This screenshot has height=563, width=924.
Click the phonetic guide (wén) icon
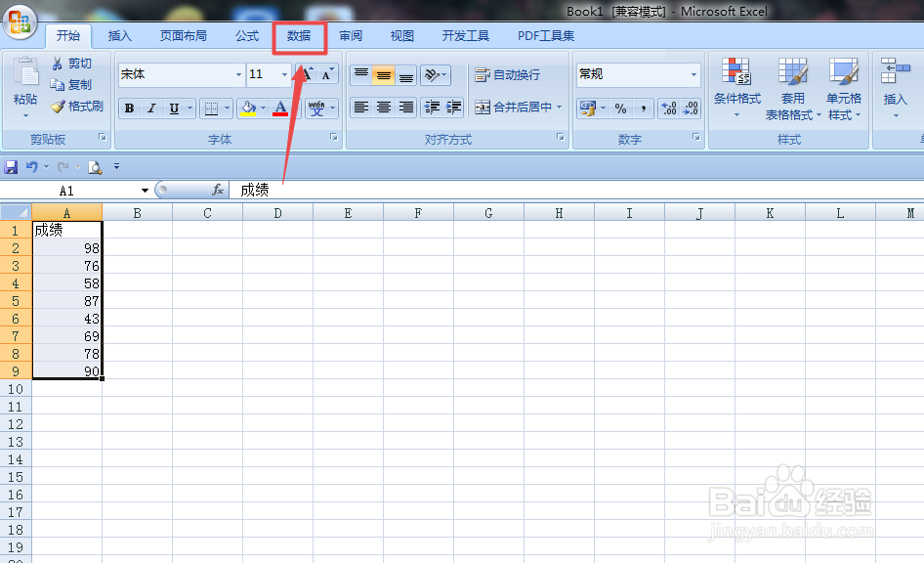click(x=317, y=108)
